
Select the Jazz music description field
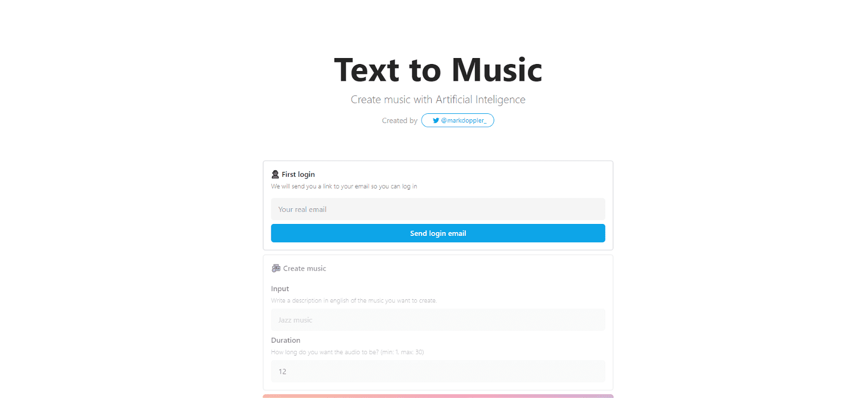tap(438, 319)
